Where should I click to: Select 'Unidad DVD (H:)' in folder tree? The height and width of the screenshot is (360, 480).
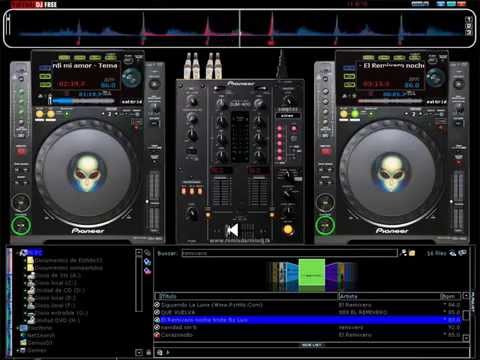57,320
